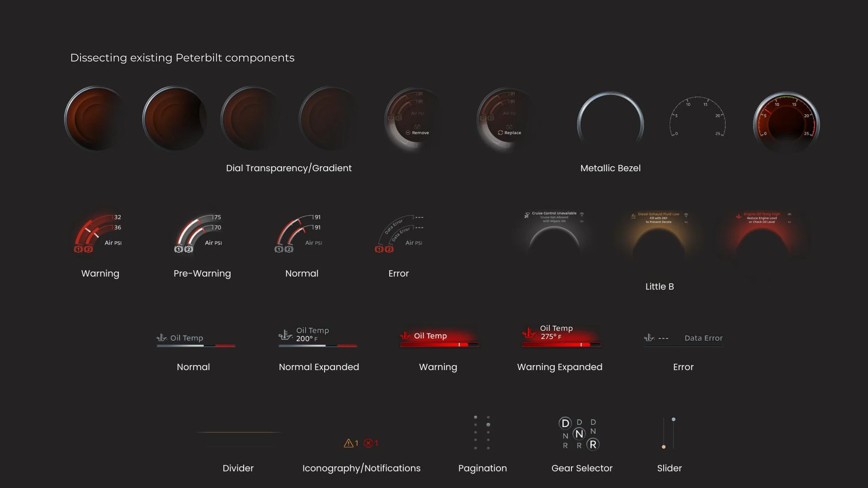Click the amber warning triangle notification icon
Image resolution: width=868 pixels, height=488 pixels.
pos(348,443)
